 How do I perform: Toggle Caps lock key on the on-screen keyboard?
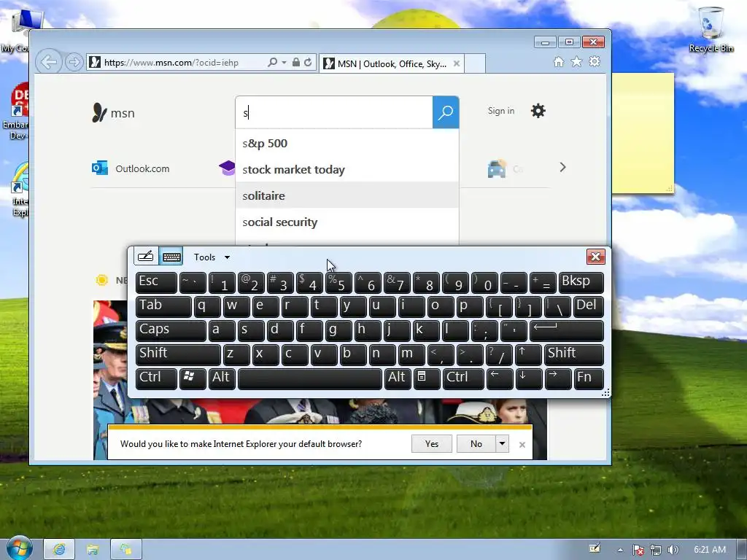point(171,330)
